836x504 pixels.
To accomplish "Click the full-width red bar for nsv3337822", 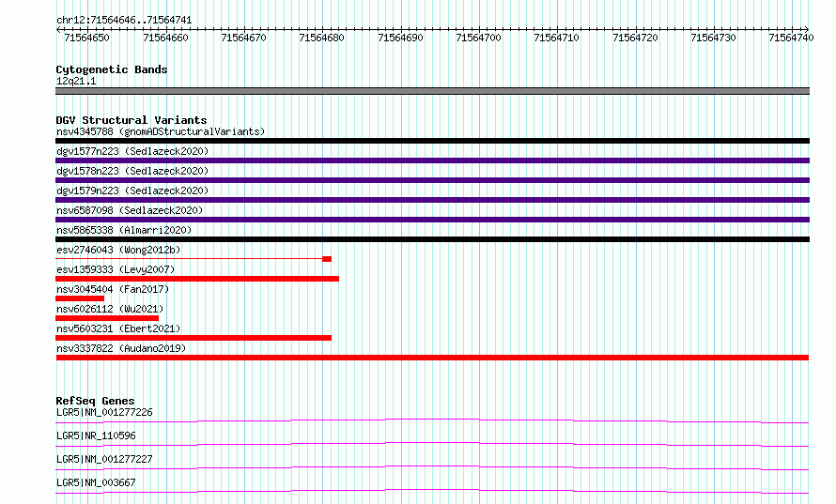I will (x=432, y=358).
